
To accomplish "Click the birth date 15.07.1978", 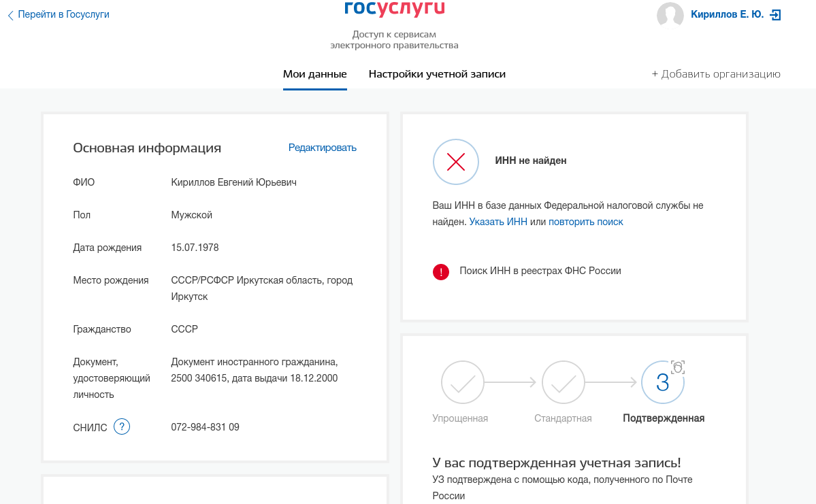I will (x=195, y=248).
